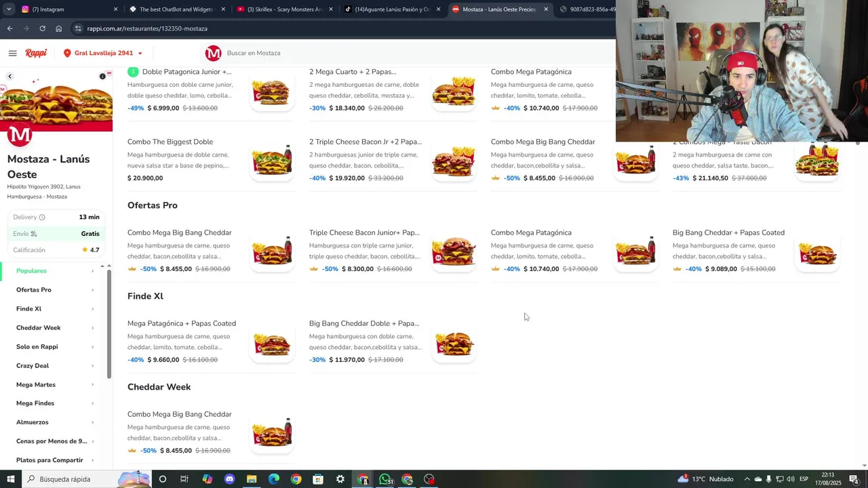Click the info icon on the restaurant banner
The image size is (868, 488).
coord(102,76)
